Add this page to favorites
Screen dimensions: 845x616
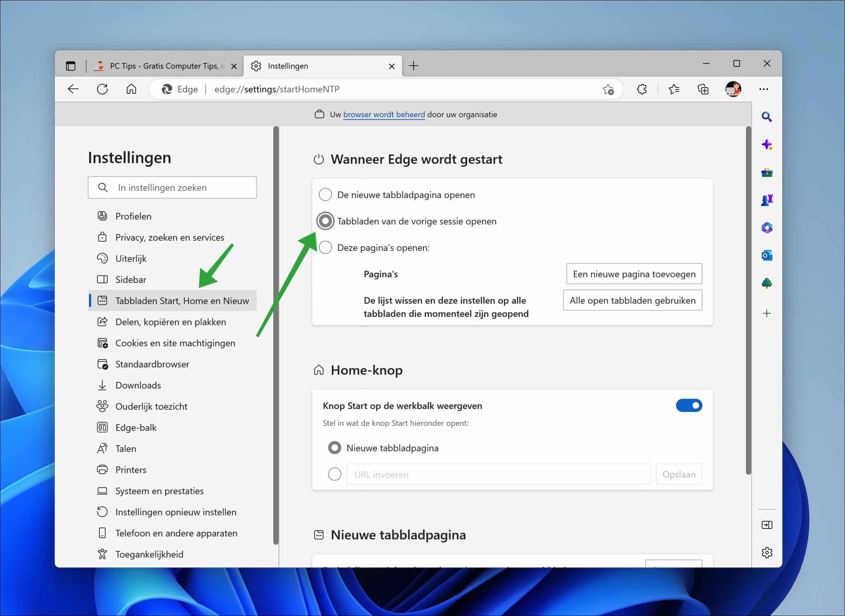pyautogui.click(x=608, y=89)
